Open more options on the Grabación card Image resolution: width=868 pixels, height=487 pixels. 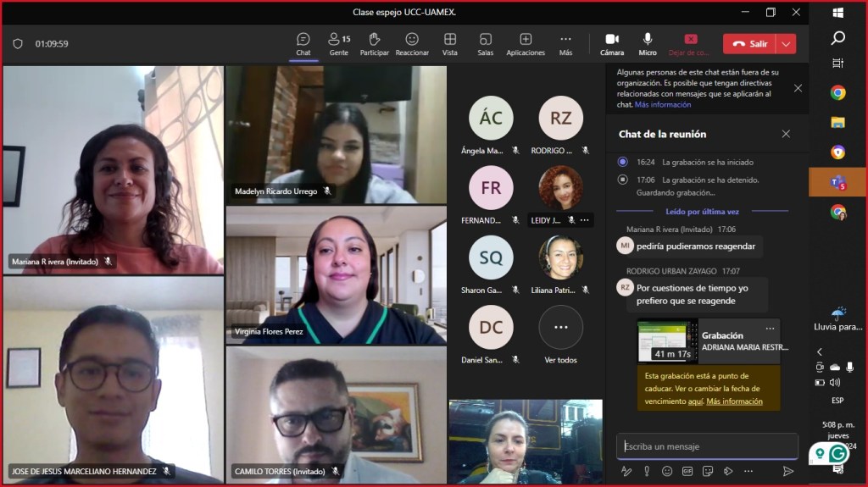770,329
